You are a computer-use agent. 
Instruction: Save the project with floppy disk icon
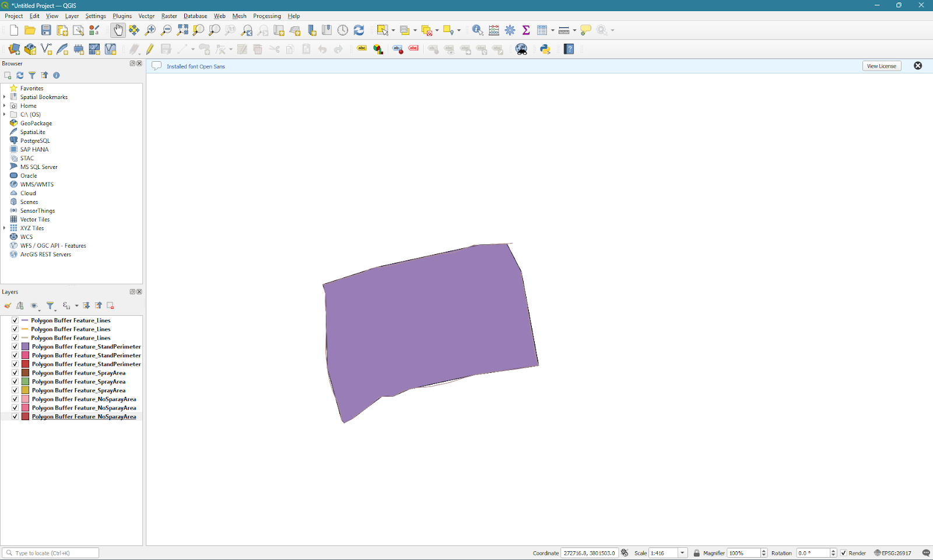click(46, 30)
